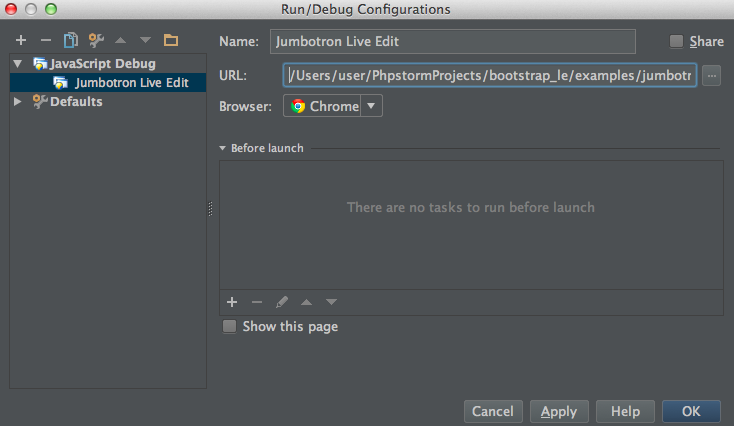
Task: Click the Apply button
Action: [x=559, y=411]
